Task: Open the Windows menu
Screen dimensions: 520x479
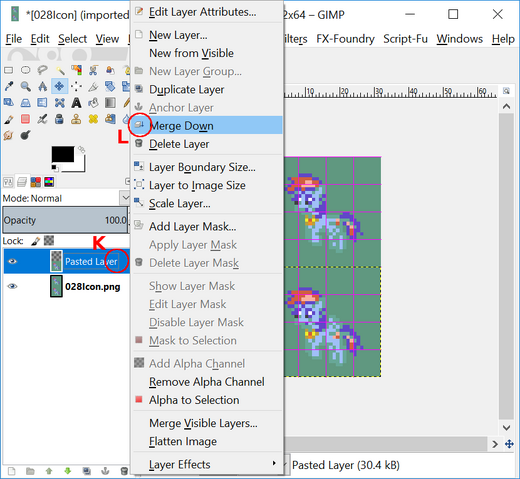Action: pyautogui.click(x=460, y=39)
